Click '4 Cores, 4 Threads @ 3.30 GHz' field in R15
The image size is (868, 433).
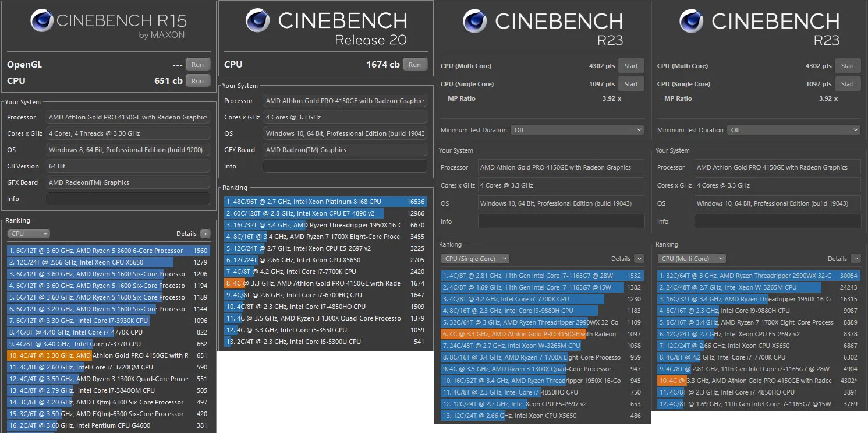[x=127, y=133]
